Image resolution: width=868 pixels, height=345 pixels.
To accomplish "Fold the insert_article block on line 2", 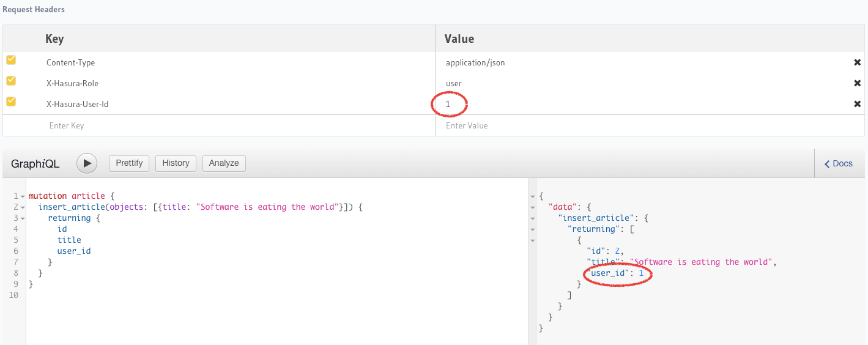I will [23, 207].
